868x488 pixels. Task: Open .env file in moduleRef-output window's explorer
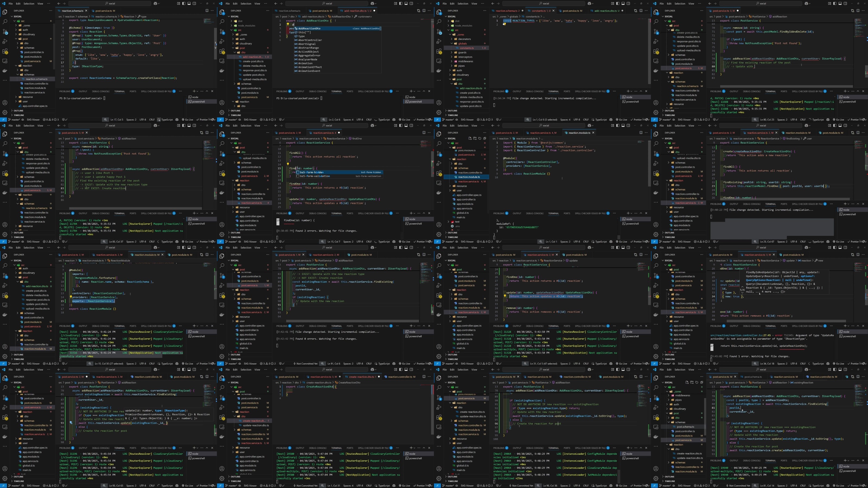[457, 226]
